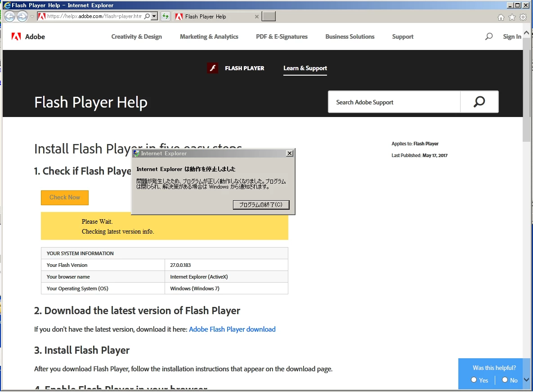This screenshot has height=392, width=533.
Task: Open a new blank tab
Action: point(269,16)
